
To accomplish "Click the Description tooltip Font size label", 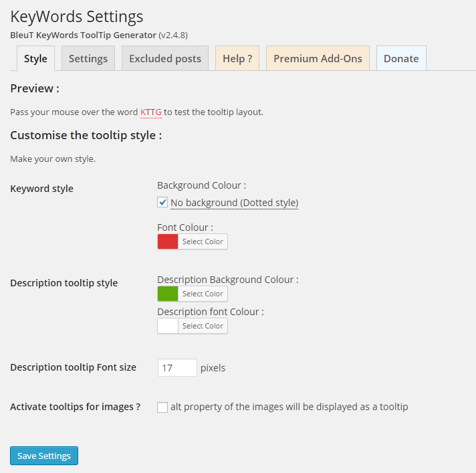I will point(74,367).
